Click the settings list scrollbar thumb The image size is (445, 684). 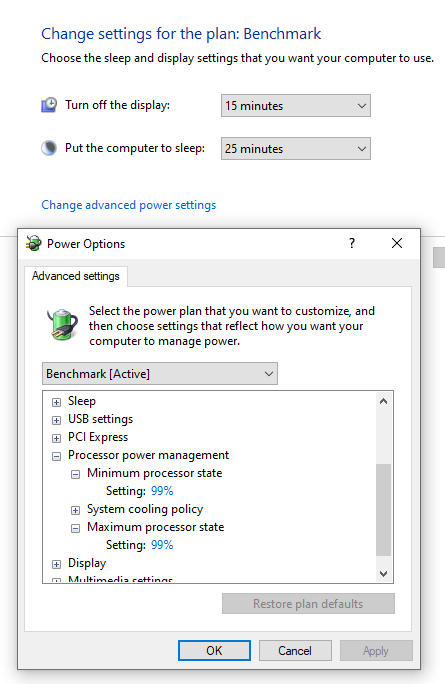click(x=383, y=510)
